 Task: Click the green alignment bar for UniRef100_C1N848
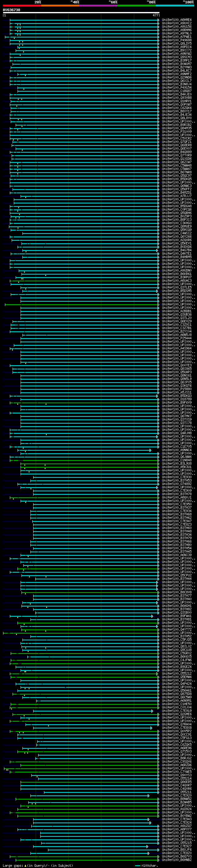84,460
